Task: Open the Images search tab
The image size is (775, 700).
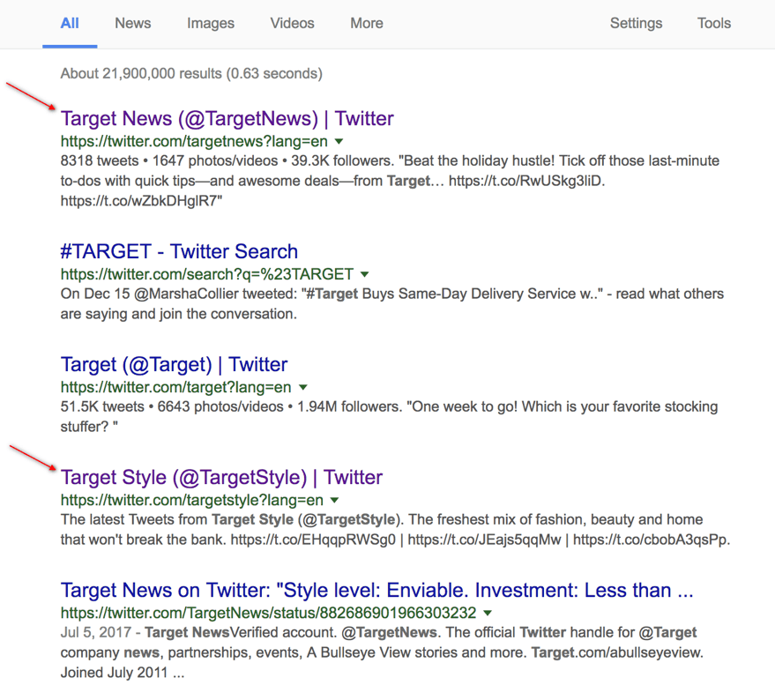Action: [x=210, y=24]
